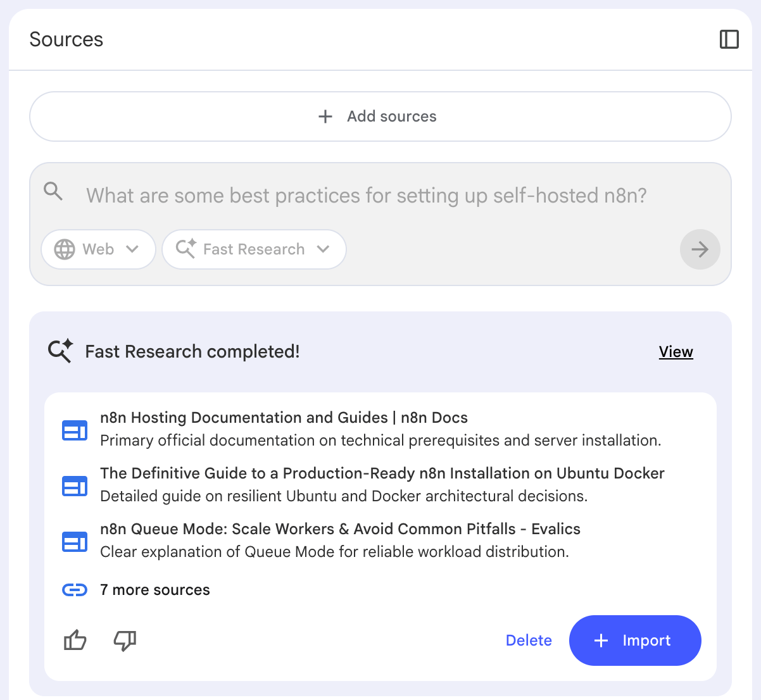
Task: Give the research results a thumbs up
Action: click(75, 641)
